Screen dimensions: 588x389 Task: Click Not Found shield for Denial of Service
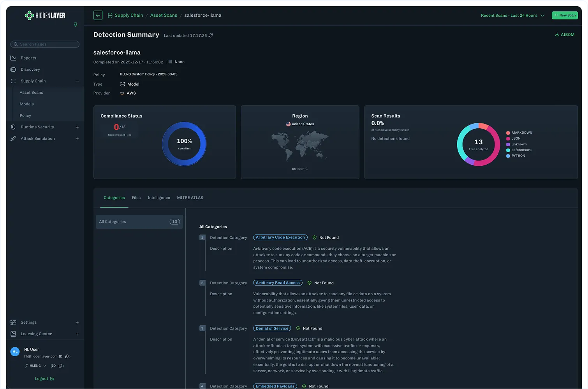(x=298, y=328)
